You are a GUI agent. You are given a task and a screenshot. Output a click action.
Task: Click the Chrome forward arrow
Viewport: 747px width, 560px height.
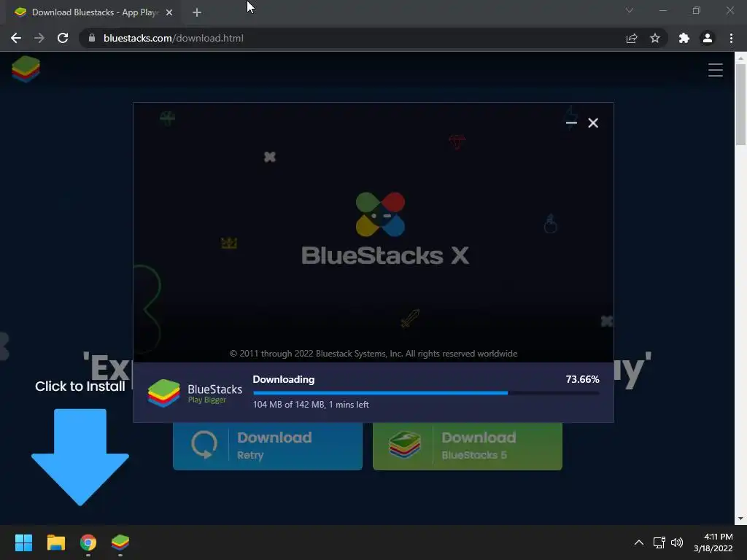pos(39,38)
